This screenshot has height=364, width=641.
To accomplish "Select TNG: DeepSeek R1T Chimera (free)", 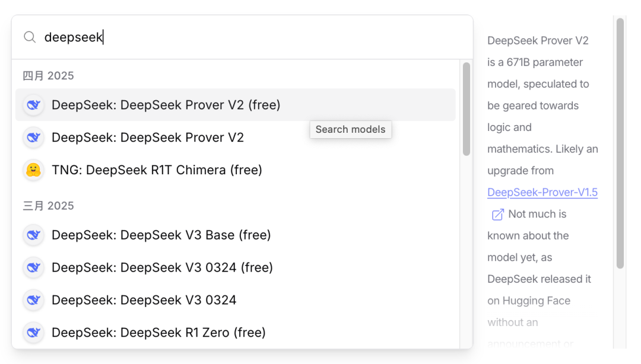I will click(157, 170).
